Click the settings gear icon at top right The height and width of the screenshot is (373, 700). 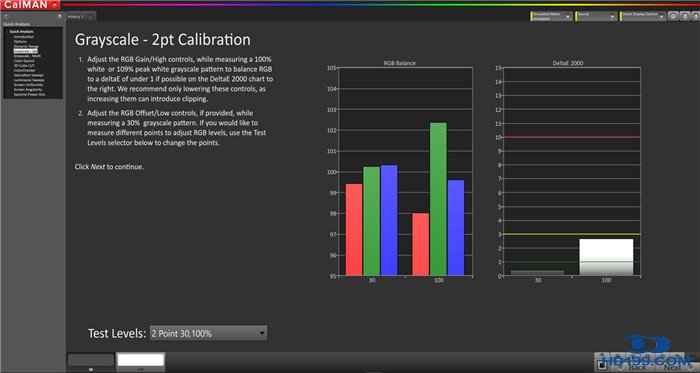pyautogui.click(x=673, y=16)
